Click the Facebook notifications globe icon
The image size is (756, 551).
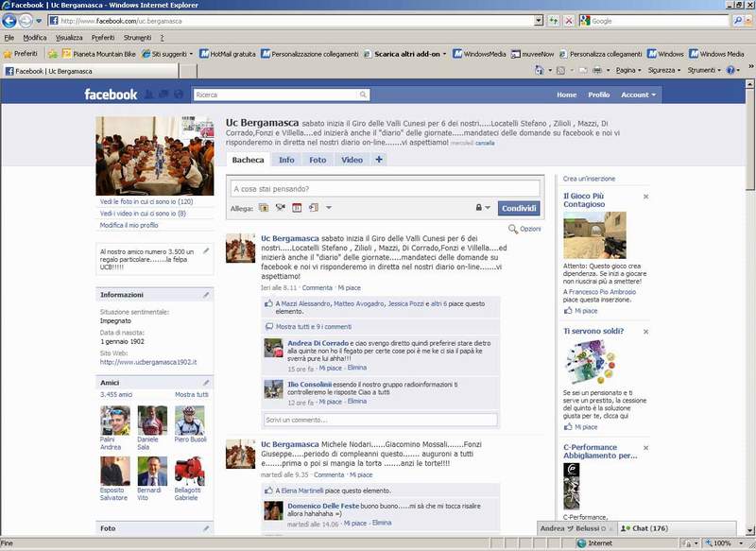click(x=179, y=95)
